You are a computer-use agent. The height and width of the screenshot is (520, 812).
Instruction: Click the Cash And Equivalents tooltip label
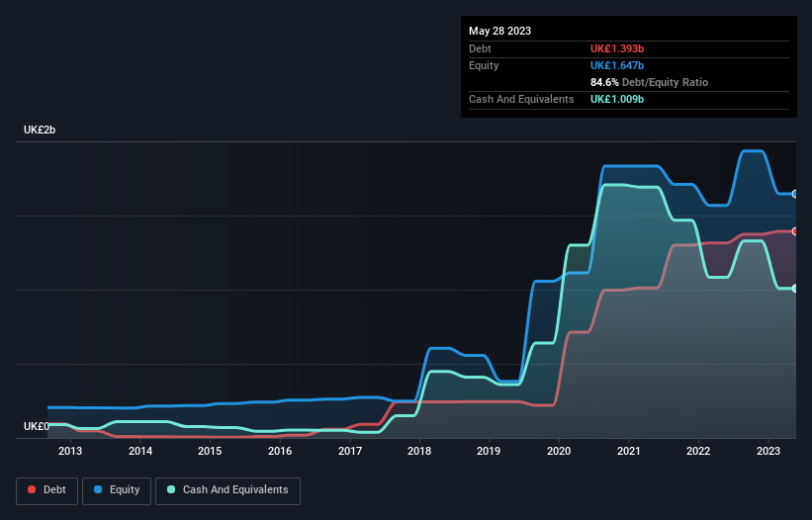pyautogui.click(x=521, y=99)
